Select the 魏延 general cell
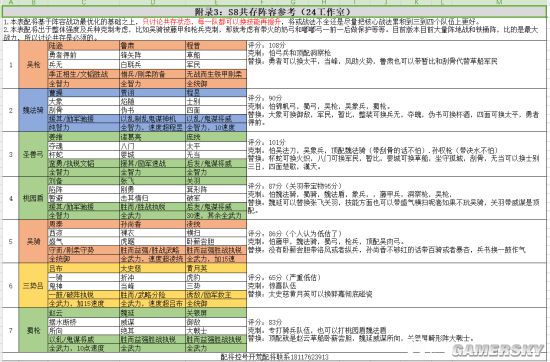The image size is (550, 362). [152, 313]
